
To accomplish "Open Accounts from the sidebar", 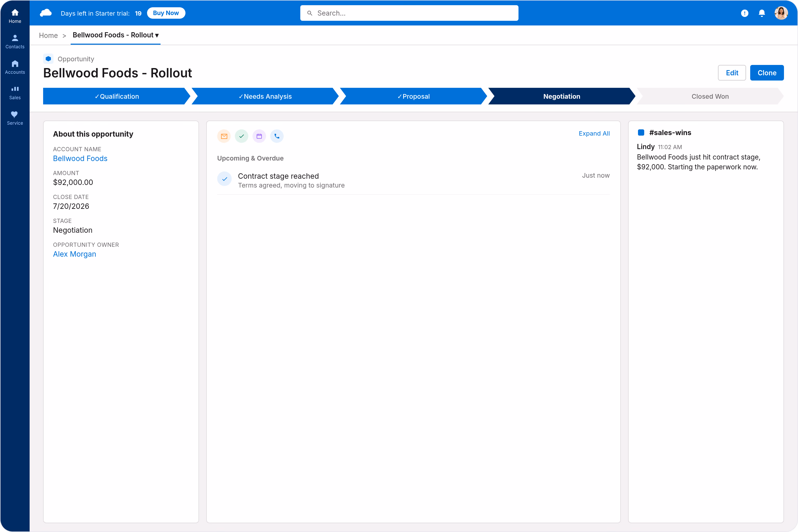I will click(x=15, y=67).
